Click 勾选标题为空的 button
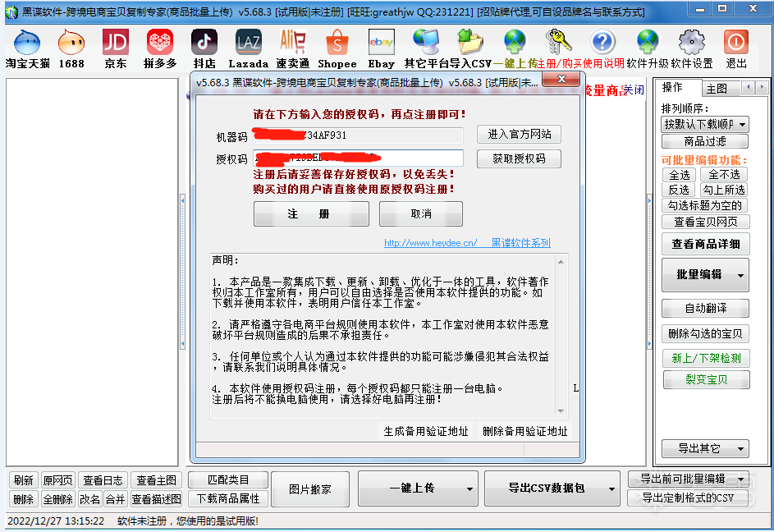The width and height of the screenshot is (774, 532). [x=705, y=205]
